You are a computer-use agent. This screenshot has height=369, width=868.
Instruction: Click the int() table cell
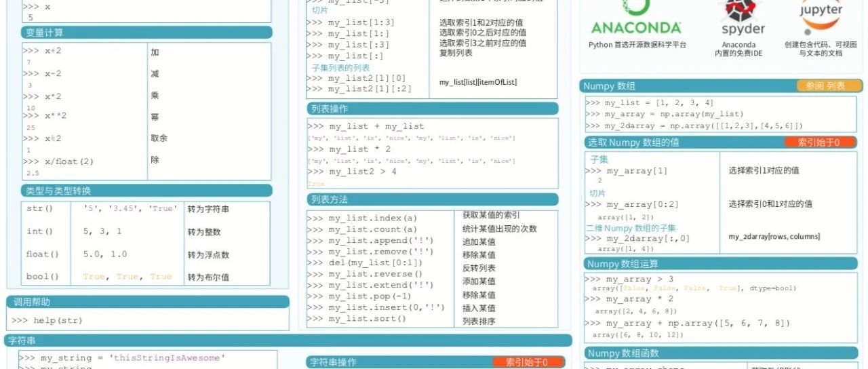tap(39, 231)
